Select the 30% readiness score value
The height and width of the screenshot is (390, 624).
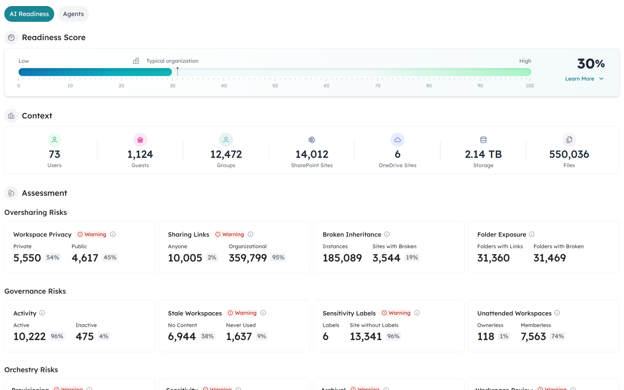(x=591, y=64)
